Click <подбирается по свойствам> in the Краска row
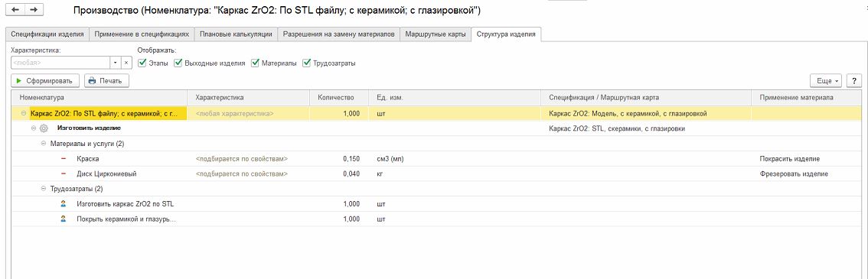This screenshot has width=868, height=279. click(241, 159)
